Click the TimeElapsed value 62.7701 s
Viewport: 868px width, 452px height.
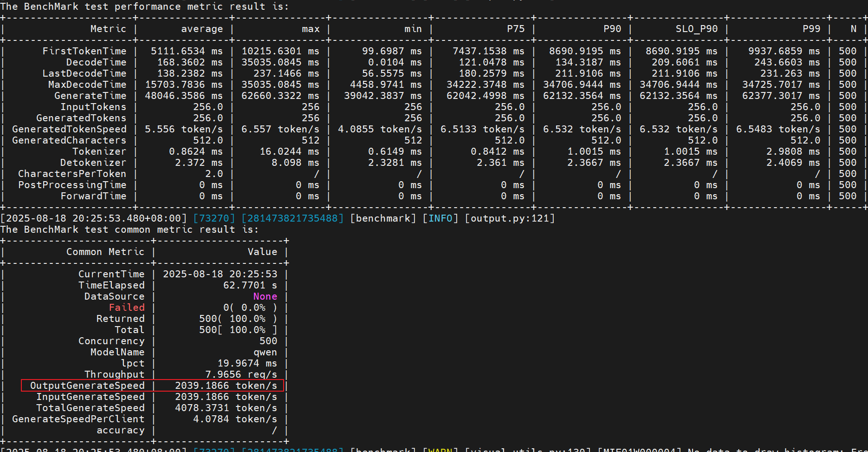250,285
